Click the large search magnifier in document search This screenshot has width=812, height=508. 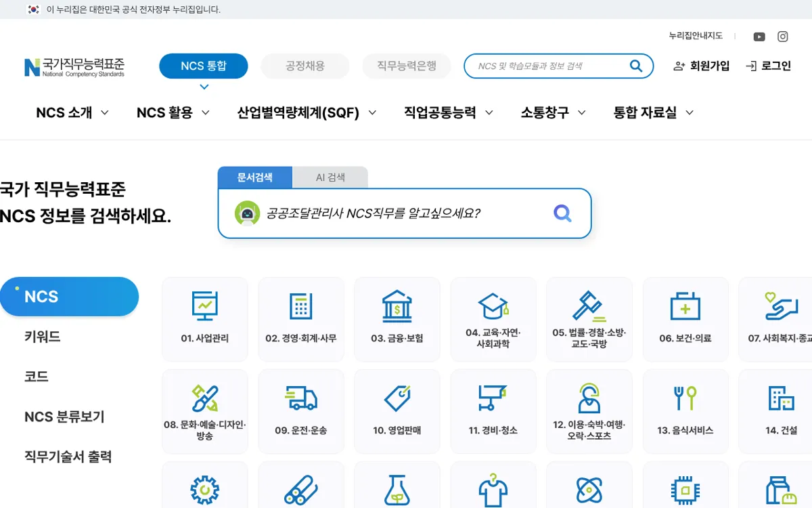[x=562, y=213]
